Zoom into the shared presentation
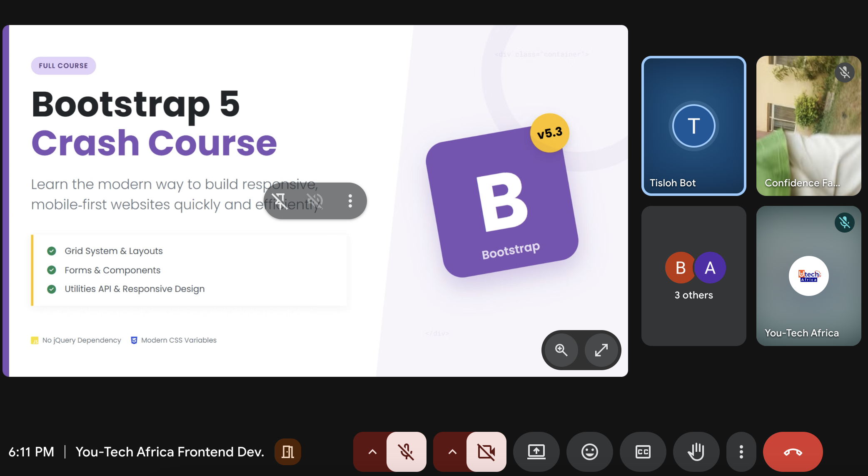 [x=561, y=350]
